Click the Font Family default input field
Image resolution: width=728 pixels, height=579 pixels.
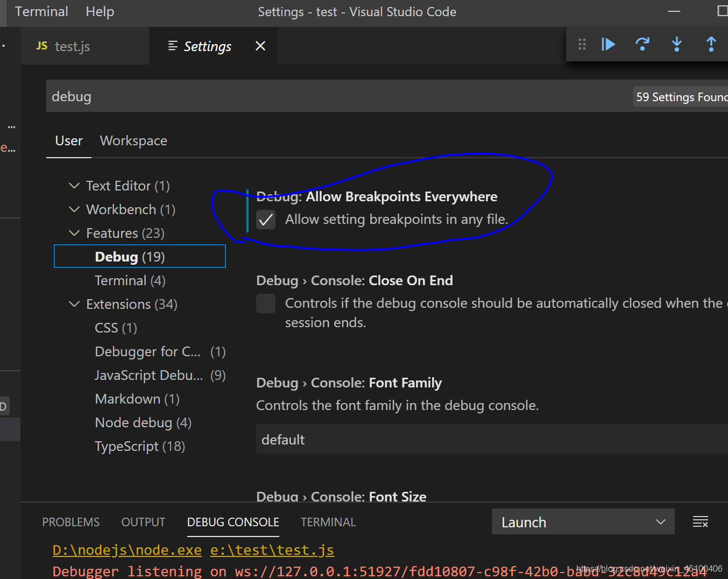(x=492, y=439)
